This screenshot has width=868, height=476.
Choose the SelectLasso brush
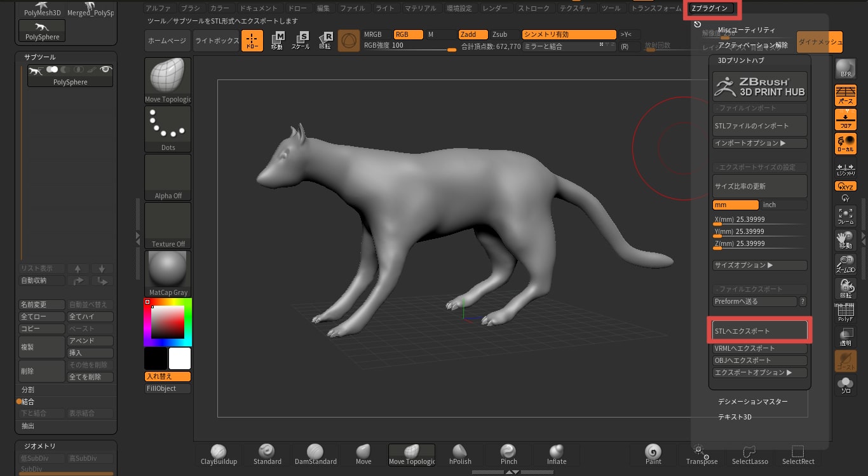pos(750,454)
